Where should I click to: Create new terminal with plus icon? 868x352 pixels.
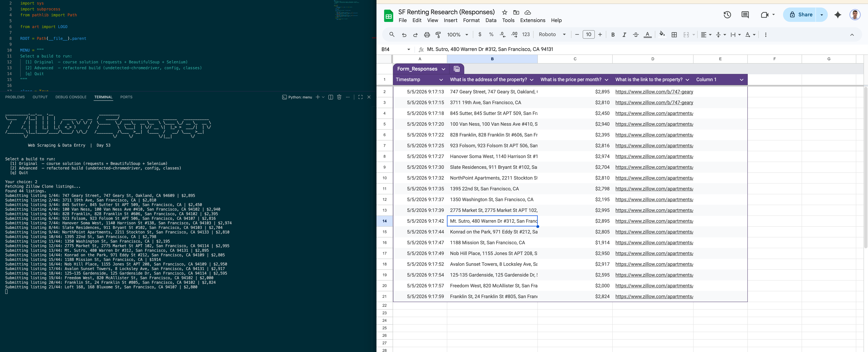[317, 97]
